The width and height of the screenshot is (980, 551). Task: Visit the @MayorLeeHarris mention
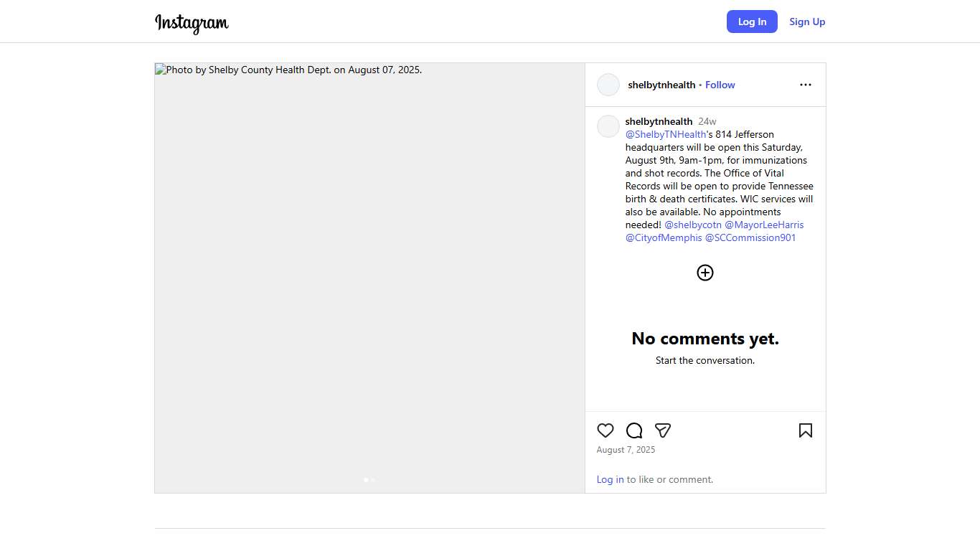point(764,225)
